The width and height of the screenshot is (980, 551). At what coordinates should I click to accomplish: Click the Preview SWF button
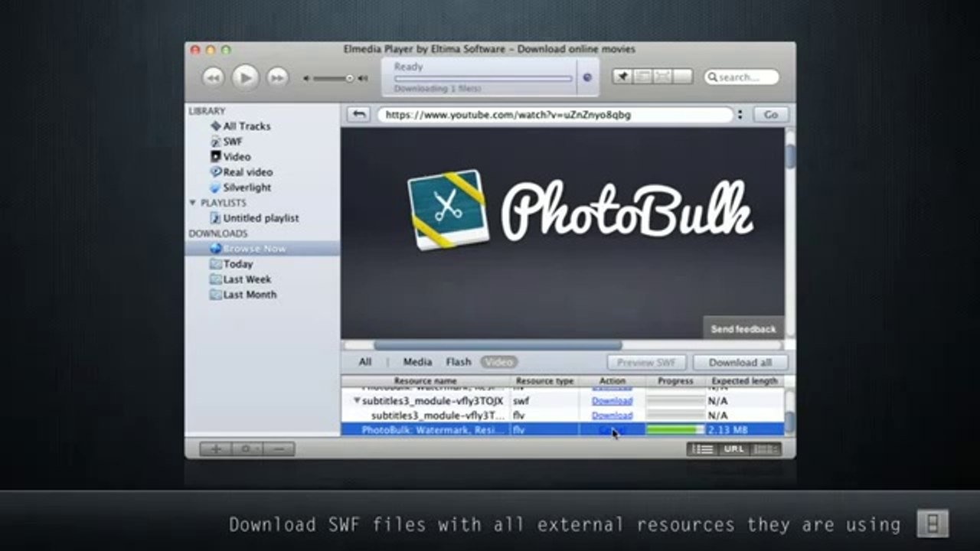[646, 363]
